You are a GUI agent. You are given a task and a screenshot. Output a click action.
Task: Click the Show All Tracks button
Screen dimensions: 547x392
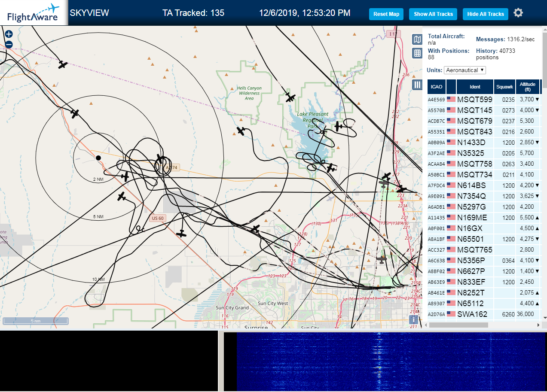click(433, 14)
